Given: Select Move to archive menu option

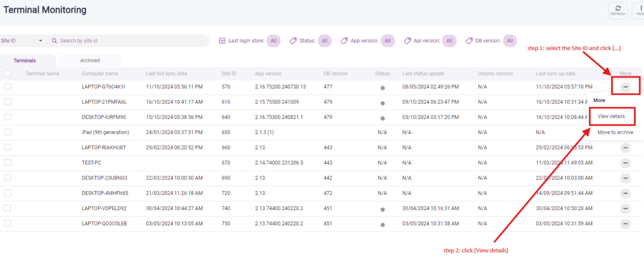Looking at the screenshot, I should 615,132.
